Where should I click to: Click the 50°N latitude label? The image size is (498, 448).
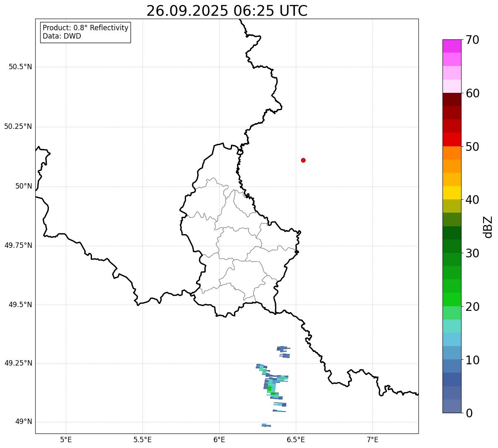24,186
